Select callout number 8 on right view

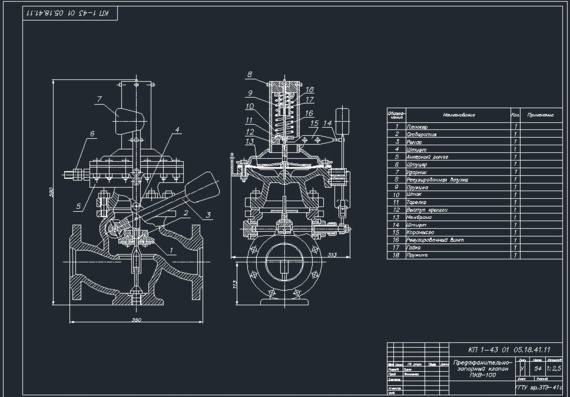249,75
